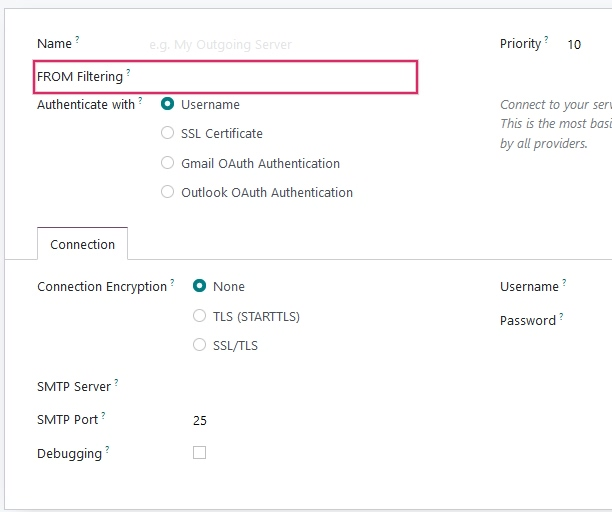
Task: Open the Connection tab
Action: pos(82,244)
